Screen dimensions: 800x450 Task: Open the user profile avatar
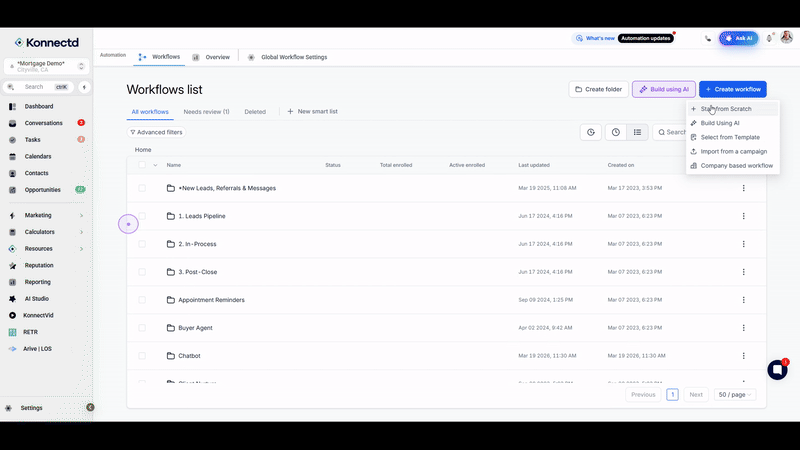pos(786,37)
